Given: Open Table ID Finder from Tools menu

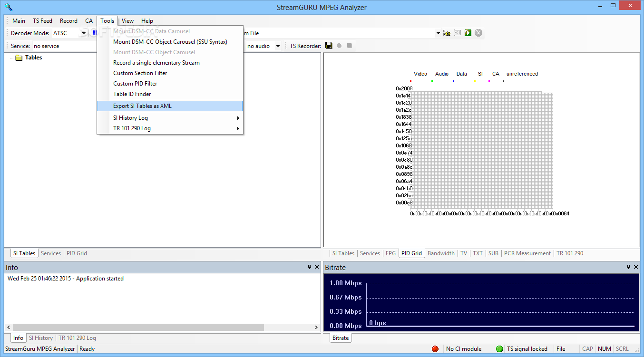Looking at the screenshot, I should pyautogui.click(x=170, y=94).
